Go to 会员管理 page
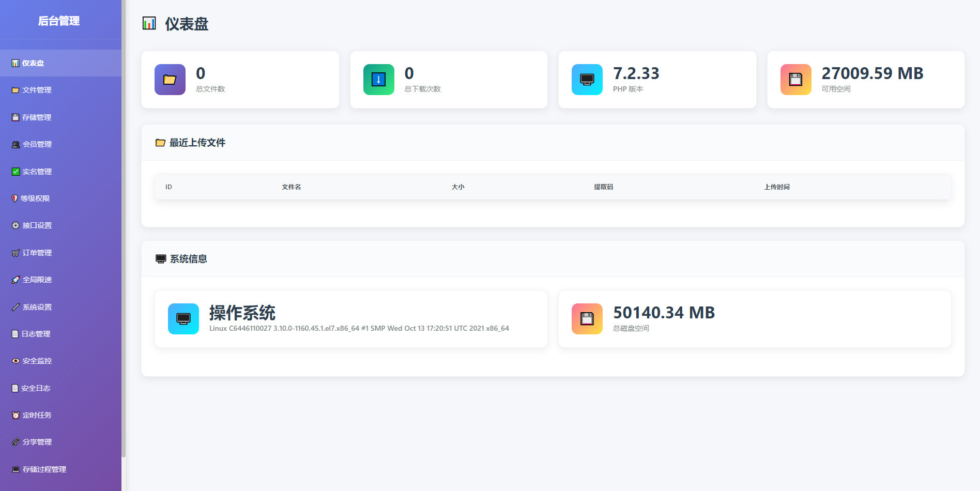Viewport: 980px width, 491px height. [36, 144]
